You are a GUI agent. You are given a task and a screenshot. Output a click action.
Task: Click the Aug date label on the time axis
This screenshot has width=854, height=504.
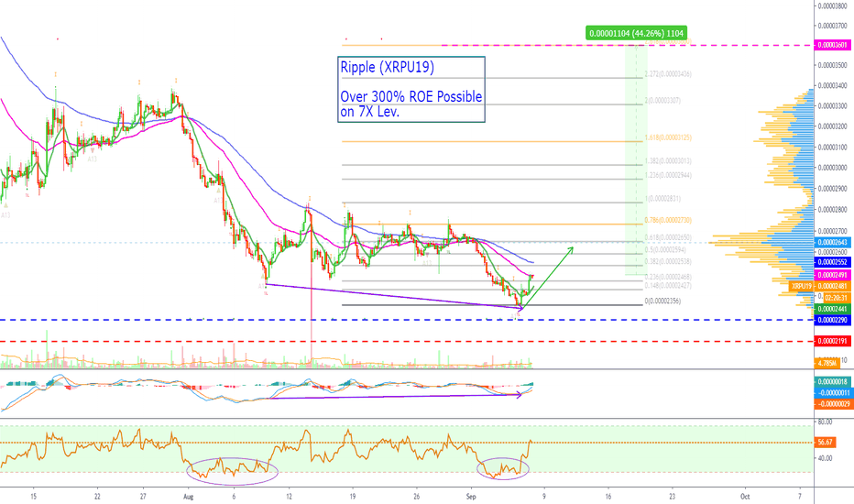(x=189, y=497)
